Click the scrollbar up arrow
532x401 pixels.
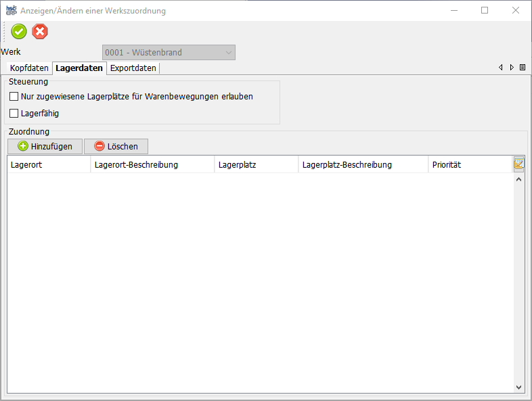(519, 180)
